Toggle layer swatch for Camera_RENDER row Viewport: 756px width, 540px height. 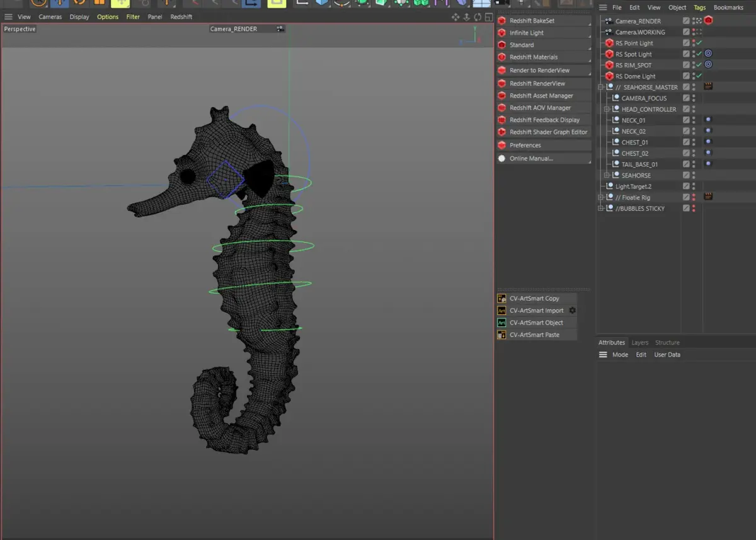tap(686, 21)
